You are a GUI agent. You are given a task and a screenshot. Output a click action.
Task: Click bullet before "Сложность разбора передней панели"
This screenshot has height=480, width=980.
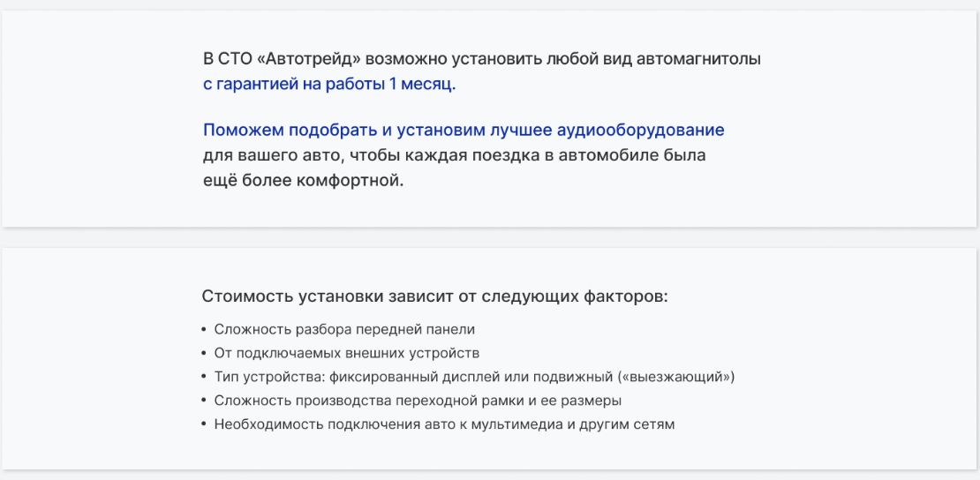click(205, 329)
